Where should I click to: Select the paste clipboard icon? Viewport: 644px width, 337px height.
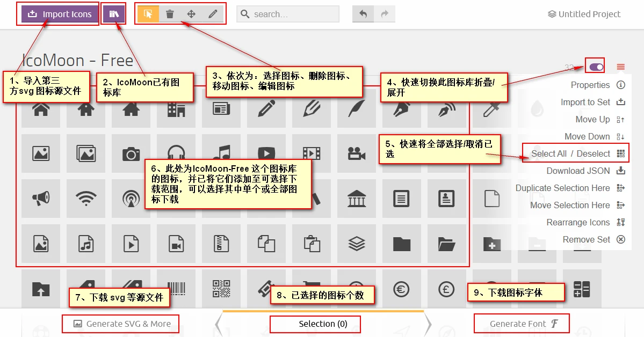click(312, 244)
